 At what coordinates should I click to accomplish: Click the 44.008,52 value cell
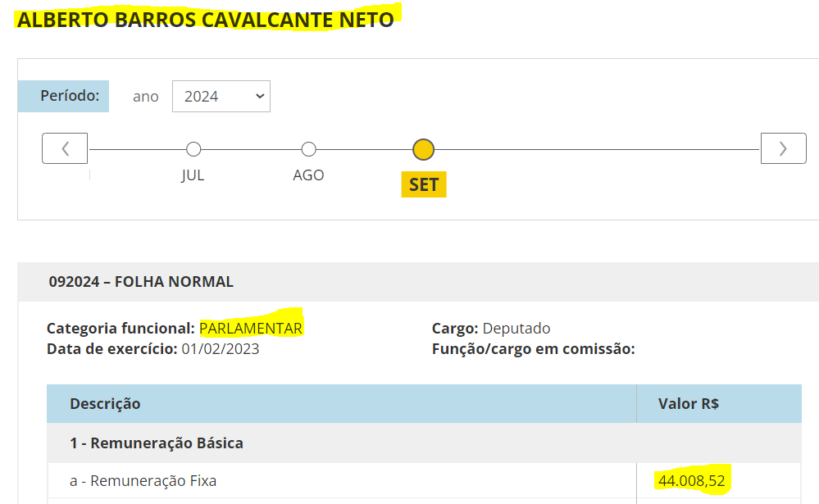691,481
